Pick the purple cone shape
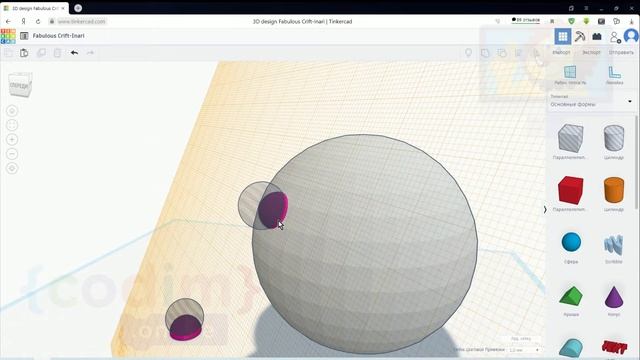The height and width of the screenshot is (360, 640). [613, 297]
